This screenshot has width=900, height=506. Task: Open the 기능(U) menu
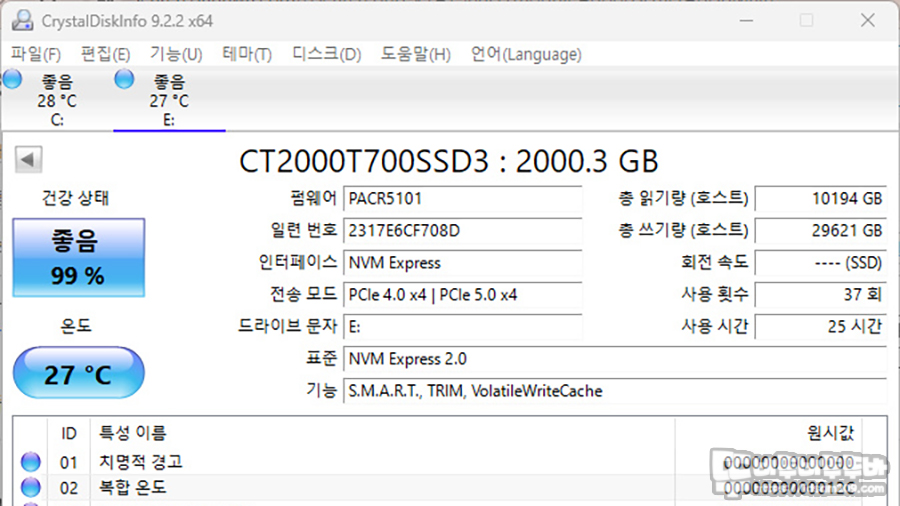[x=176, y=55]
